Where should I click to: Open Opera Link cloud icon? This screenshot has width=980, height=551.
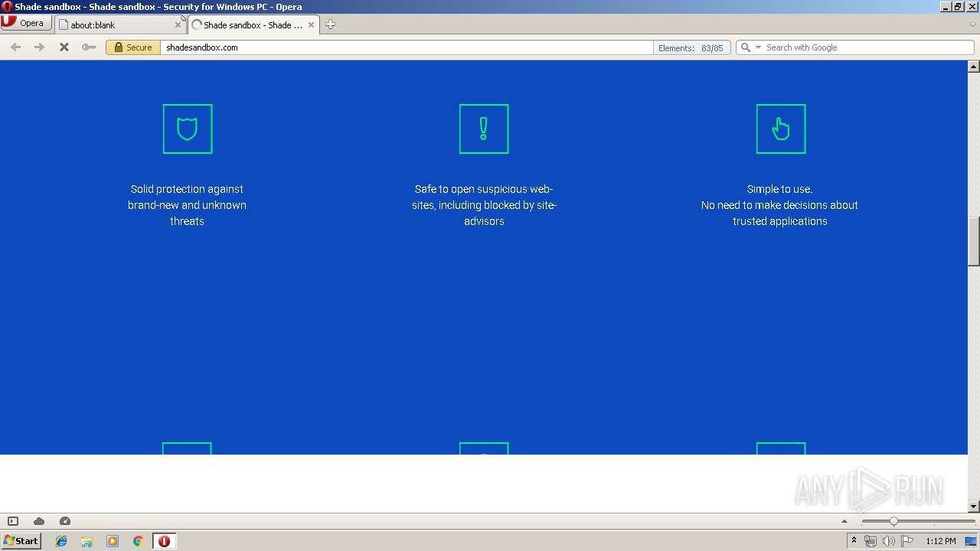point(39,521)
